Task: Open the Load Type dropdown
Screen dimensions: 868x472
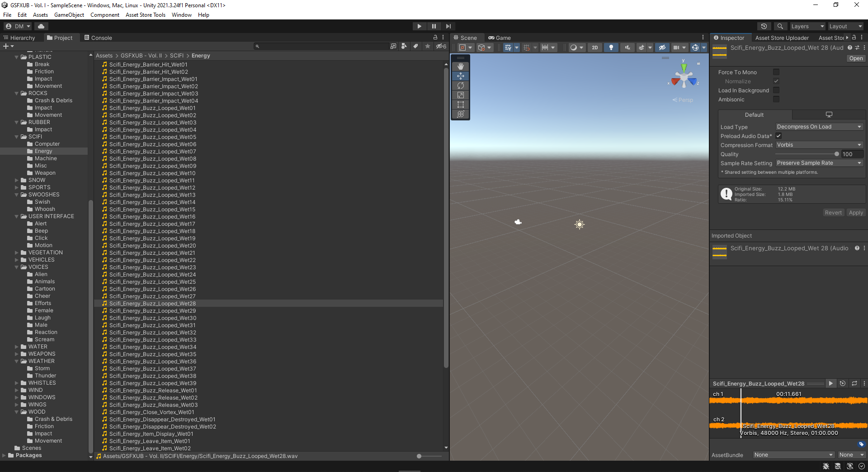Action: pos(819,127)
